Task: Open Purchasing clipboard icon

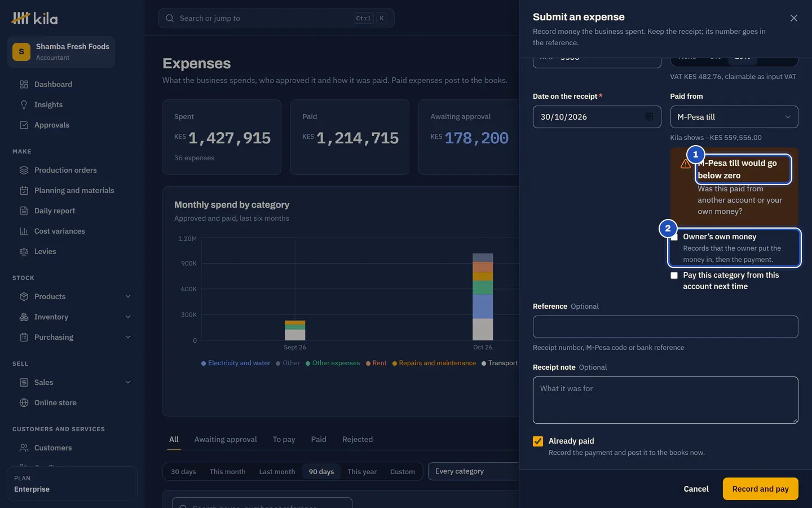Action: pos(24,338)
